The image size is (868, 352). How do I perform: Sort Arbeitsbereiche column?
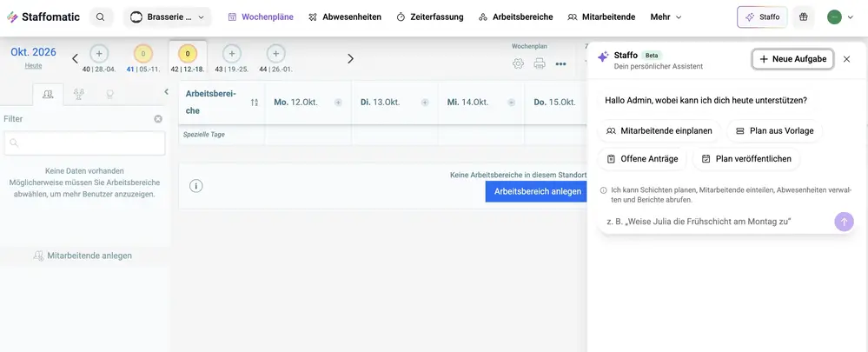[254, 103]
